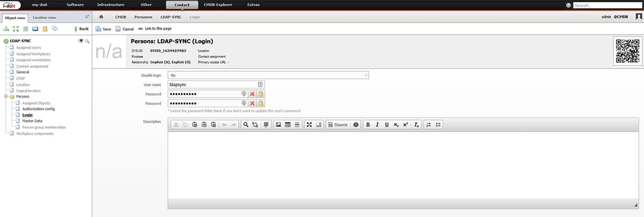Click the QR code image
The image size is (644, 217).
[x=628, y=51]
